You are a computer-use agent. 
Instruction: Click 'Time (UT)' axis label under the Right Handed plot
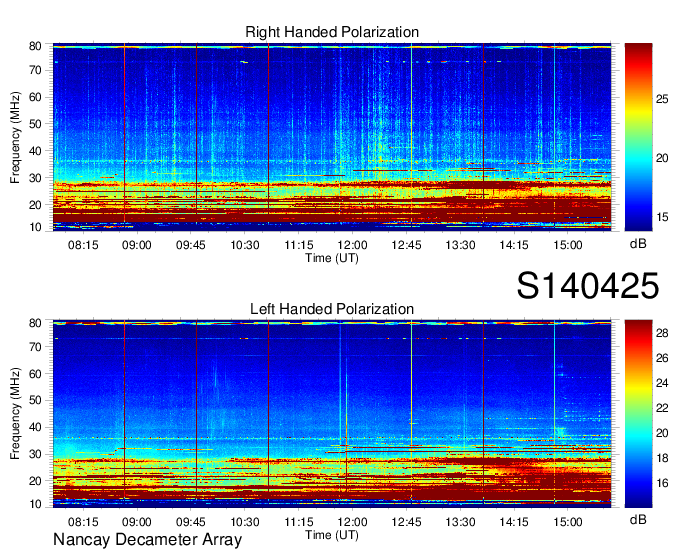332,258
